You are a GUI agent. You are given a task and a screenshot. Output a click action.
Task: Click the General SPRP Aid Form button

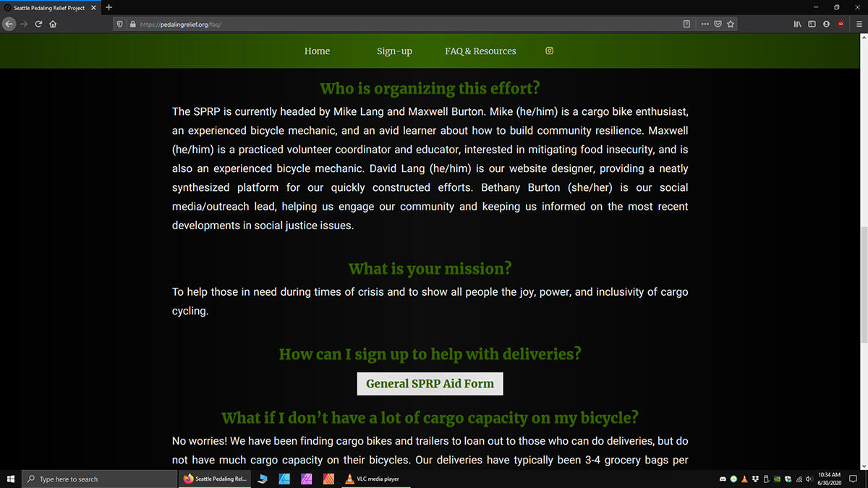tap(430, 384)
